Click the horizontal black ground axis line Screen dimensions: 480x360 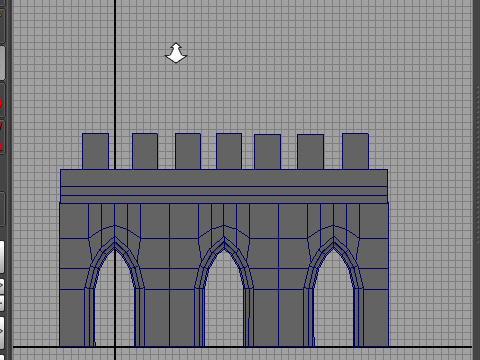pos(242,347)
